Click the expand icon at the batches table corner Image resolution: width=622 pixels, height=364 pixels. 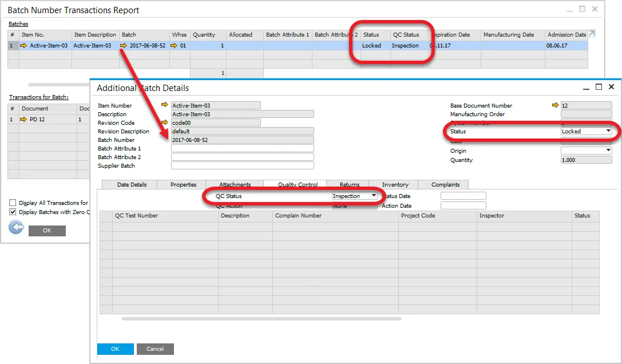592,34
